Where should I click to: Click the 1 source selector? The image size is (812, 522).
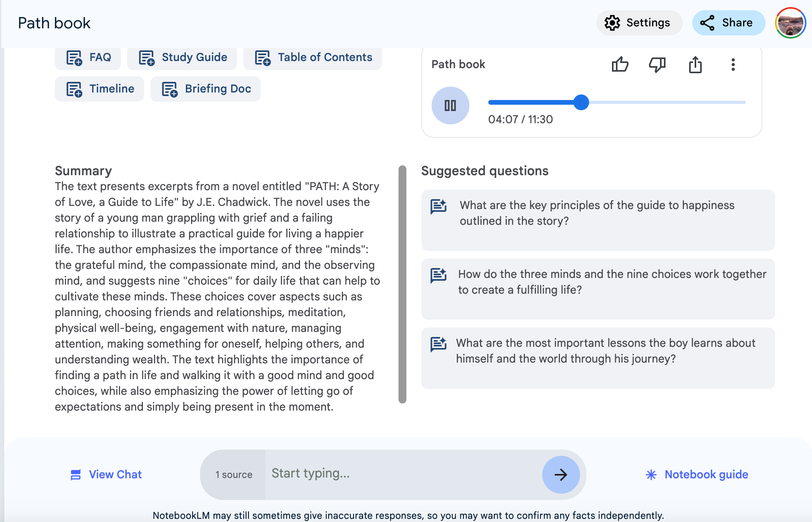tap(234, 474)
